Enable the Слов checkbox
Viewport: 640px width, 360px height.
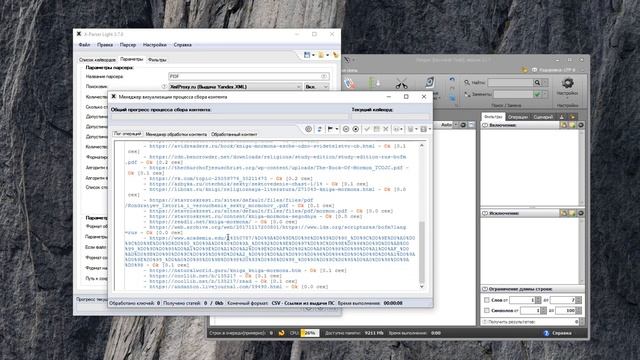[487, 300]
